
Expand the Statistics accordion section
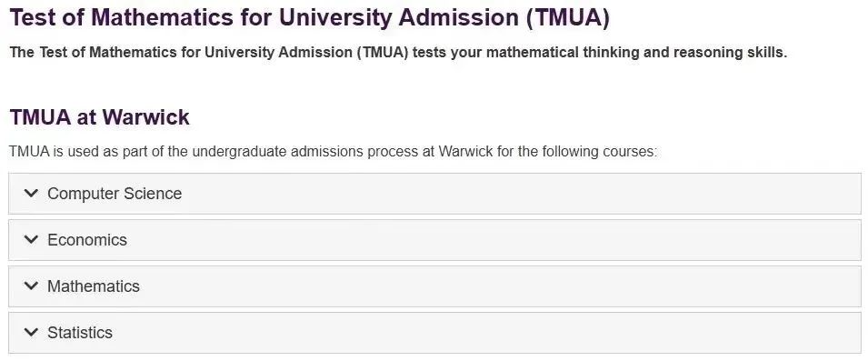point(434,334)
